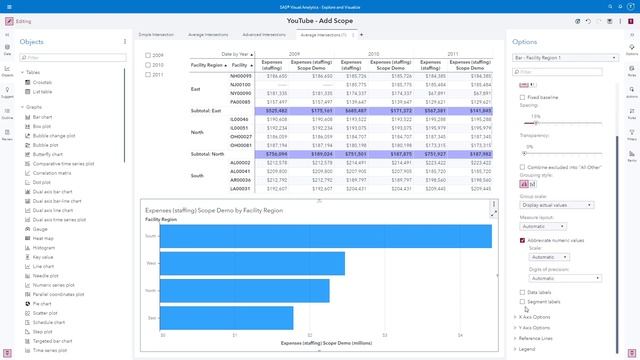Image resolution: width=640 pixels, height=360 pixels.
Task: Maximize the bar chart with expand icon
Action: click(493, 213)
